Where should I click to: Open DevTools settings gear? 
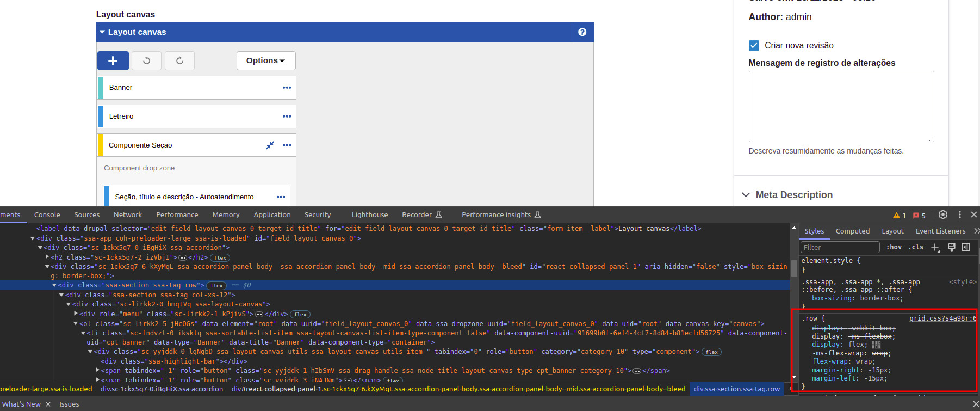point(943,215)
